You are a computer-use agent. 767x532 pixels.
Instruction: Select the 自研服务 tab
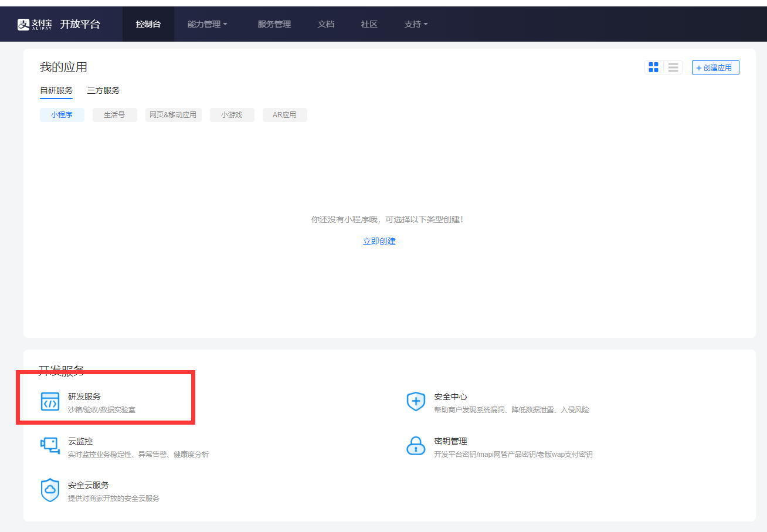pos(56,90)
